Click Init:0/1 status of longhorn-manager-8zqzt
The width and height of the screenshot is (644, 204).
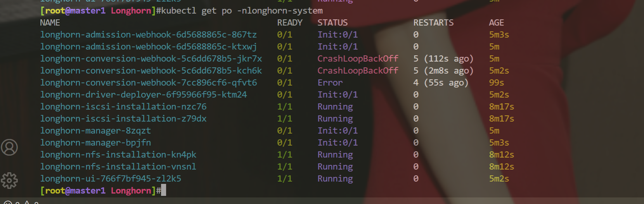[338, 131]
